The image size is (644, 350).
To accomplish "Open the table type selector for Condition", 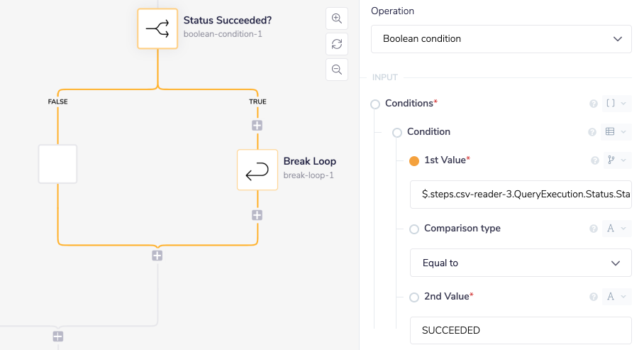I will (616, 132).
